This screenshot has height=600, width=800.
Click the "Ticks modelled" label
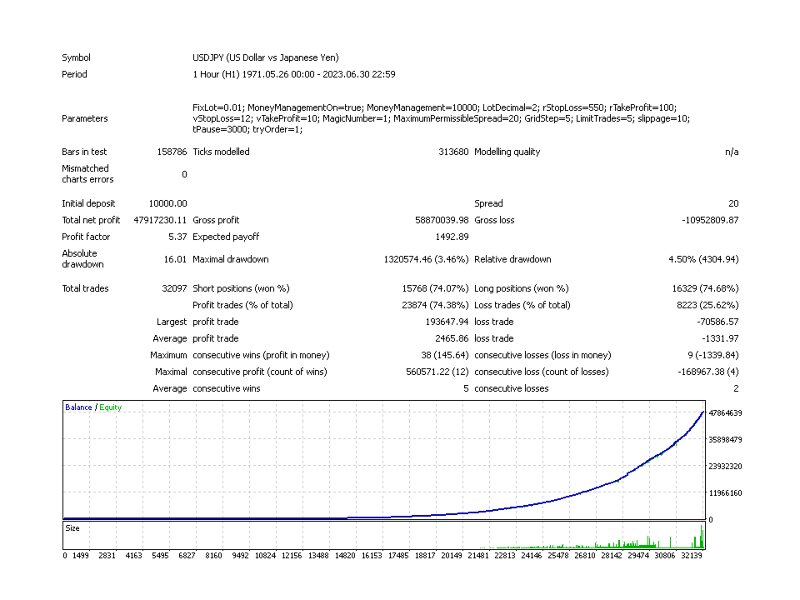pyautogui.click(x=221, y=152)
